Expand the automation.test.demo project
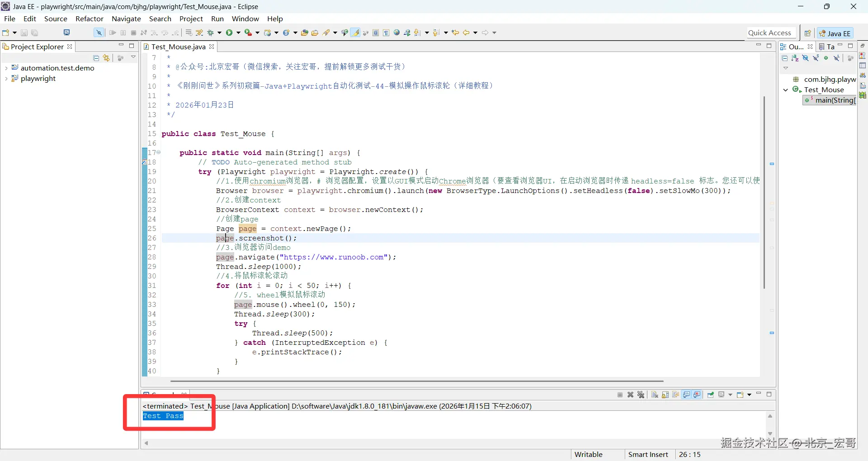Image resolution: width=868 pixels, height=461 pixels. pos(6,68)
